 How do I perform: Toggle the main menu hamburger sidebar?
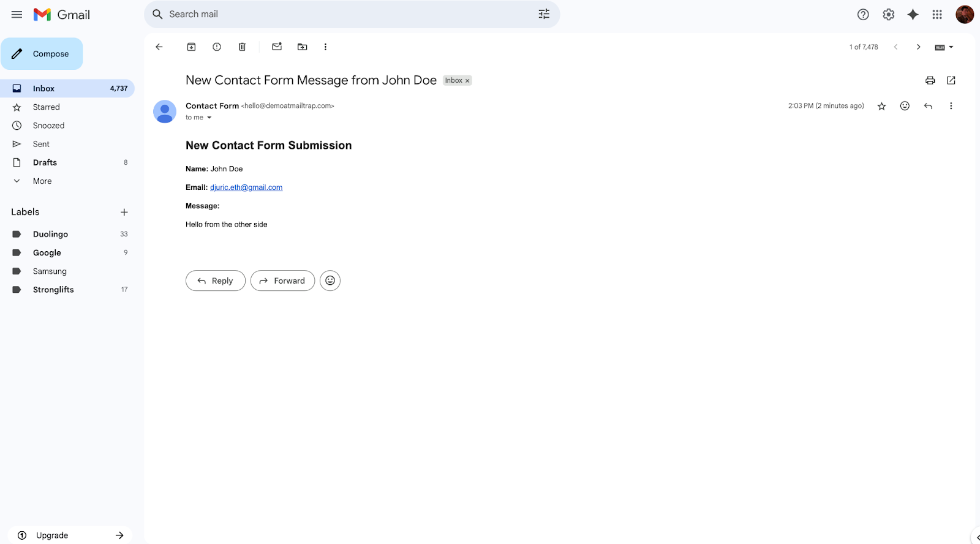pos(17,15)
